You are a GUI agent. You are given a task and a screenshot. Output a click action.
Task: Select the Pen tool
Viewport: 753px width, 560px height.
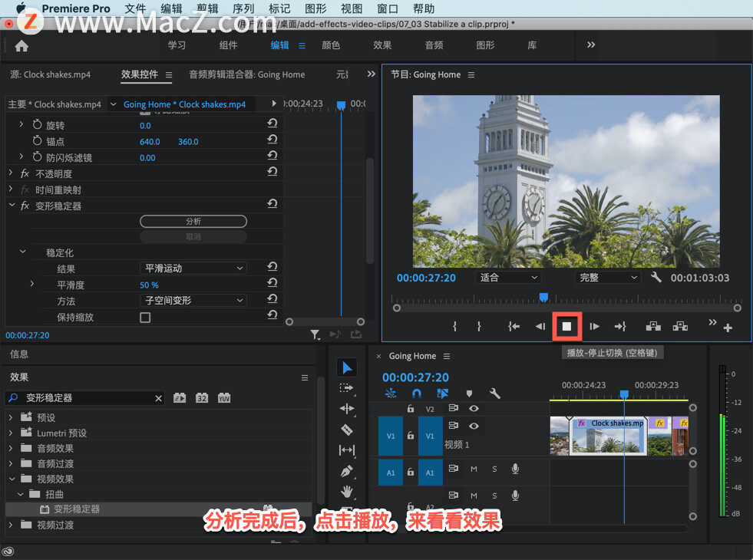[346, 470]
